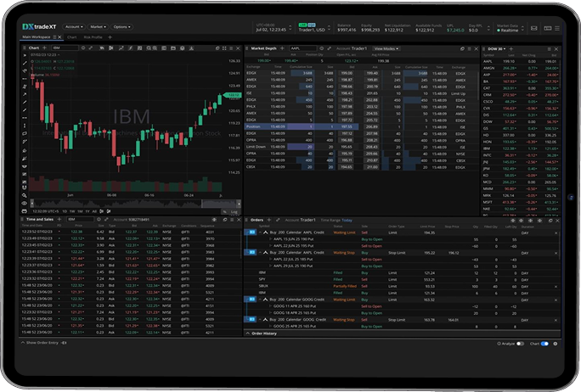Add widget next to Time and Sales
The height and width of the screenshot is (392, 581).
point(59,219)
